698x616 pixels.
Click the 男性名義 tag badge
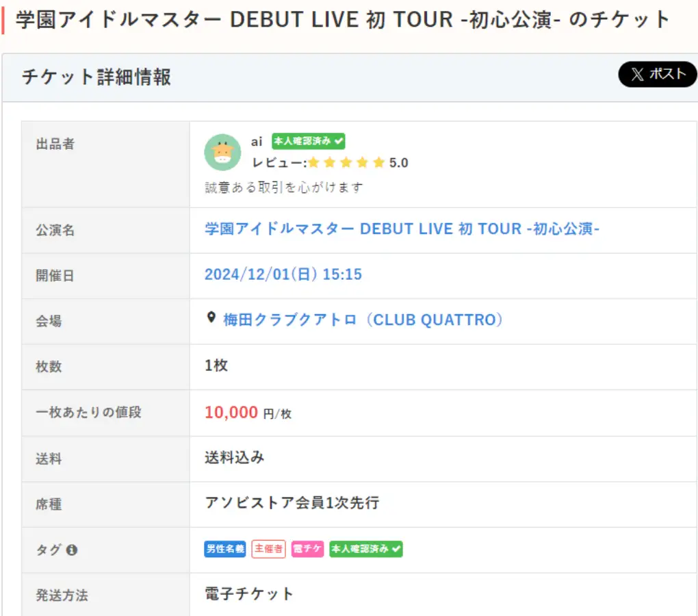(224, 549)
